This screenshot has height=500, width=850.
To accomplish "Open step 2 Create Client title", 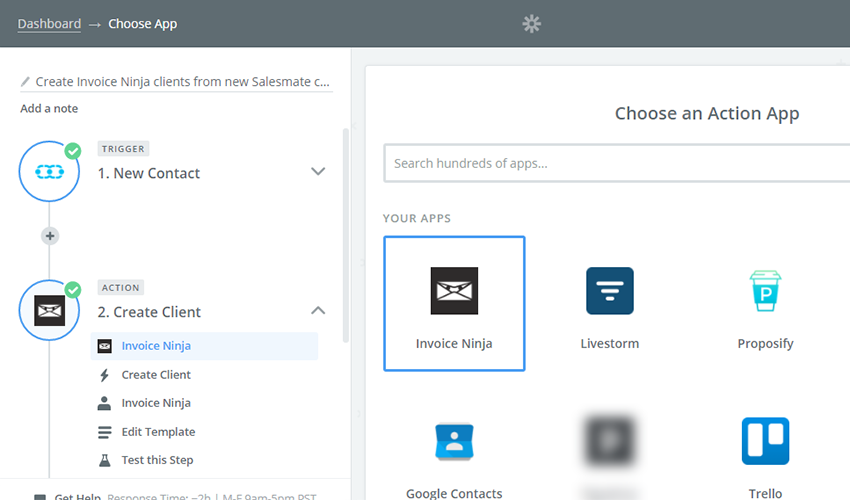I will [x=149, y=312].
